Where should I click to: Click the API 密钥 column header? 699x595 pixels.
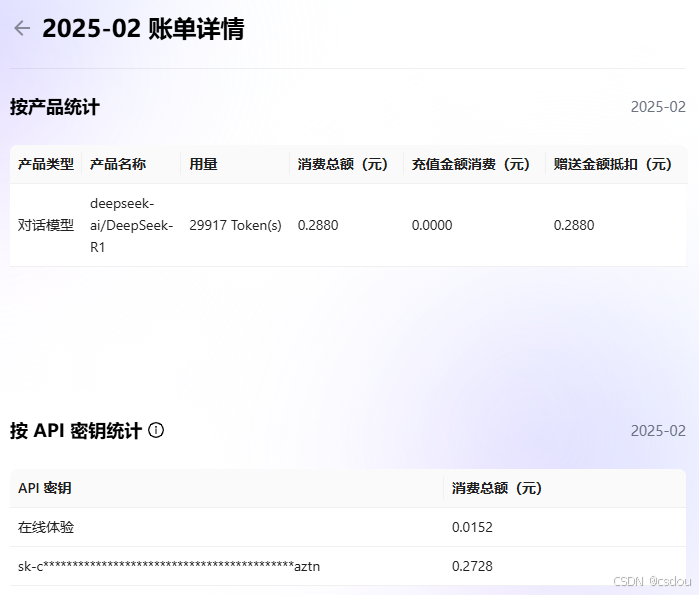(x=45, y=488)
